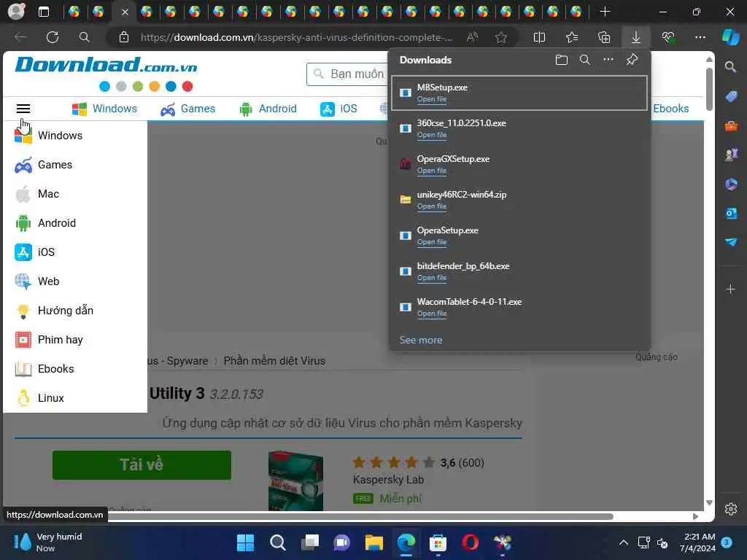Open file link under OperaSetup.exe
This screenshot has height=560, width=747.
click(432, 242)
